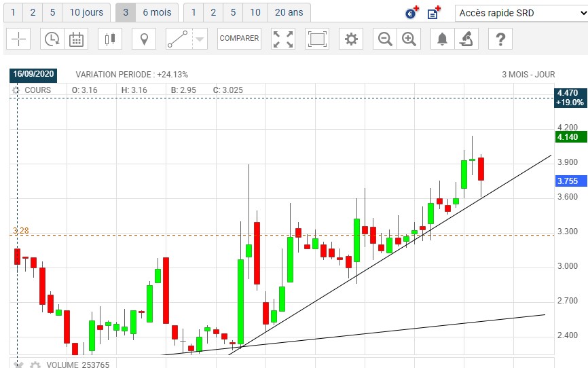Add to portfolio euro icon
588x368 pixels.
411,13
